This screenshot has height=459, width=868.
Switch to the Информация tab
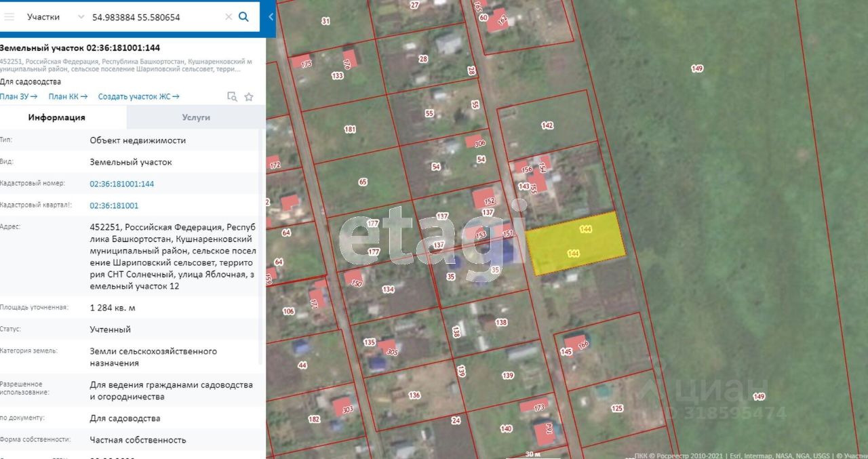click(57, 117)
